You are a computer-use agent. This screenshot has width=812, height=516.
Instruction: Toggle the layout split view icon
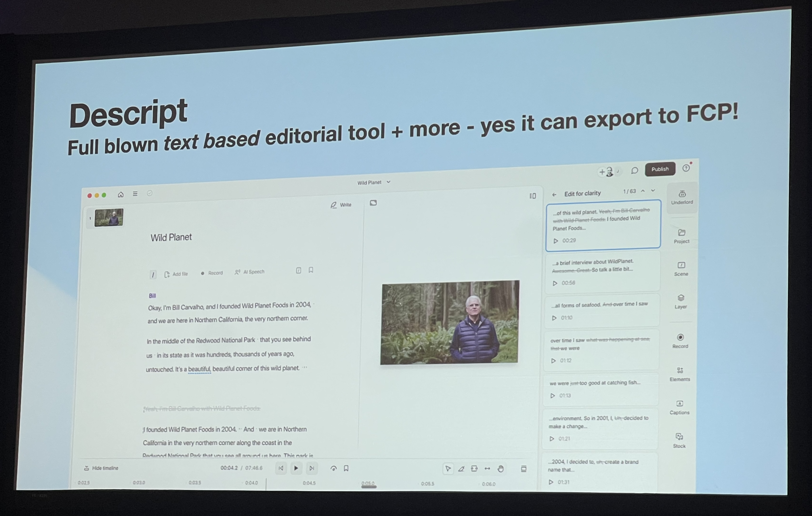pyautogui.click(x=532, y=196)
